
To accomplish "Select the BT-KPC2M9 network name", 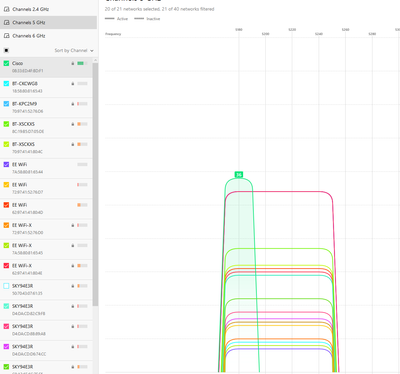I will (x=25, y=104).
